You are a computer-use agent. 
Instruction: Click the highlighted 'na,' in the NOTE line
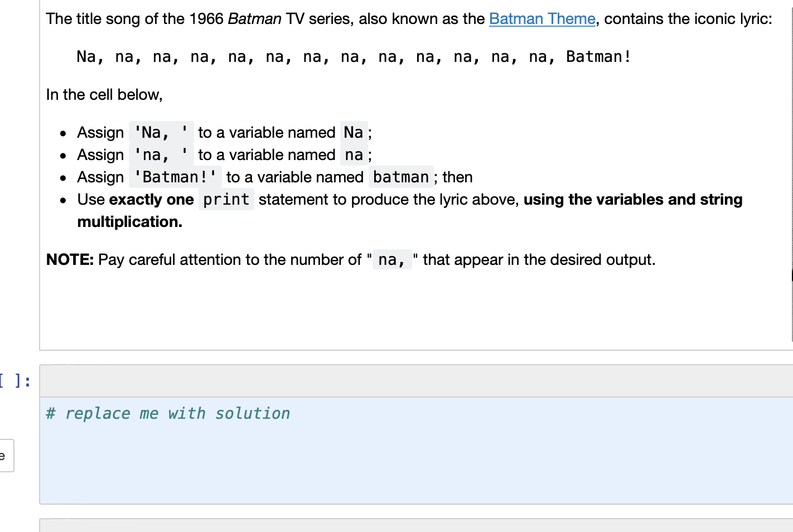[391, 259]
